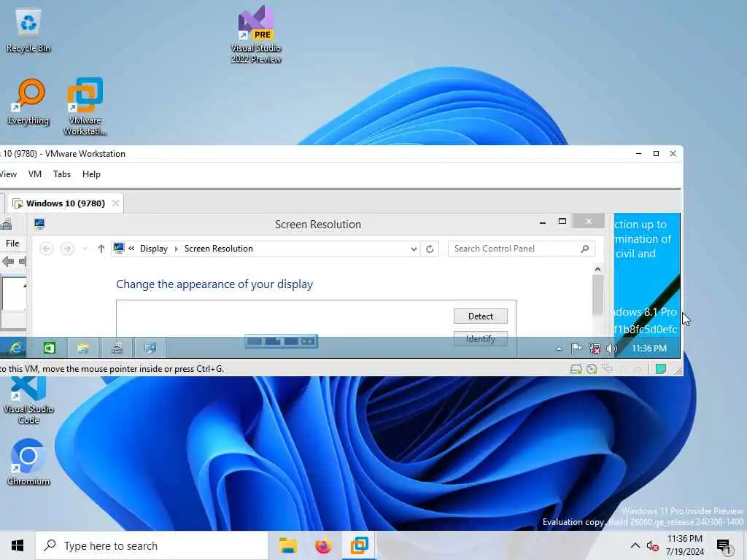Click the scroll up arrow in Screen Resolution
Viewport: 747px width, 560px height.
pos(597,270)
